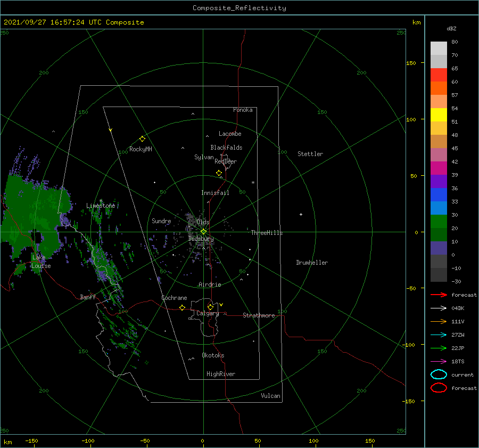
Task: Click the ThreeHills label
Action: click(x=267, y=233)
